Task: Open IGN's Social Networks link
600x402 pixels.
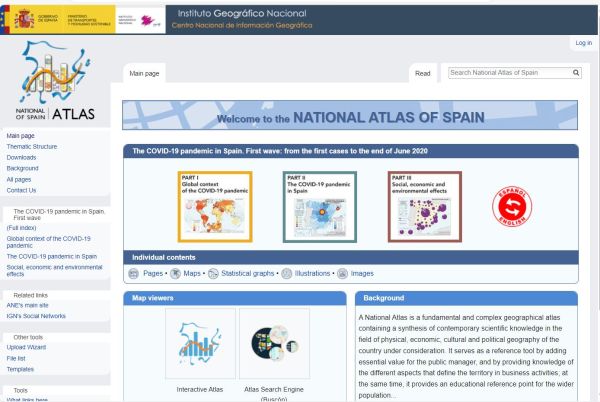Action: click(x=36, y=316)
